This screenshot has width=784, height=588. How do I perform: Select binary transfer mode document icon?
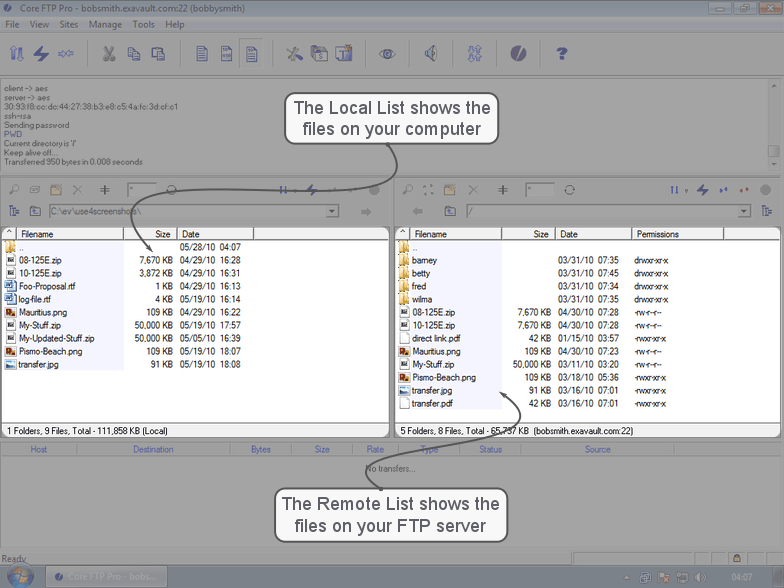226,54
